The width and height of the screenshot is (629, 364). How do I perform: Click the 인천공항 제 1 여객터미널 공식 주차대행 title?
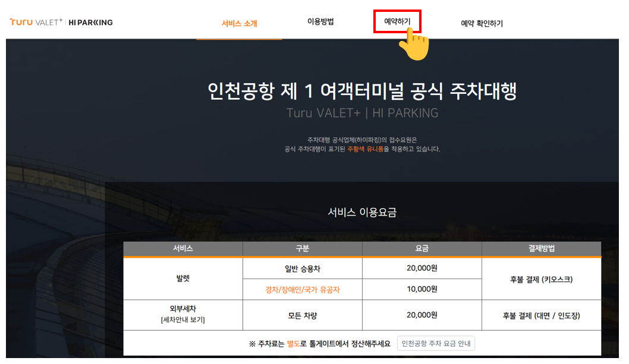click(362, 91)
